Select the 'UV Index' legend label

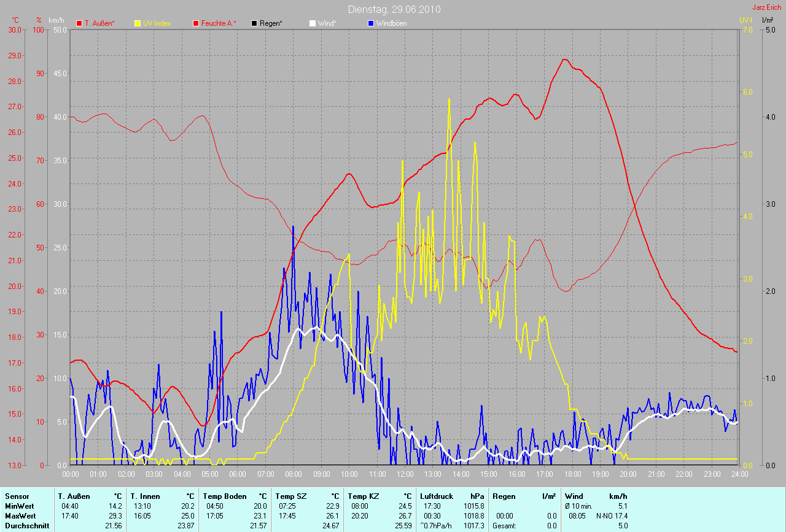click(x=157, y=23)
